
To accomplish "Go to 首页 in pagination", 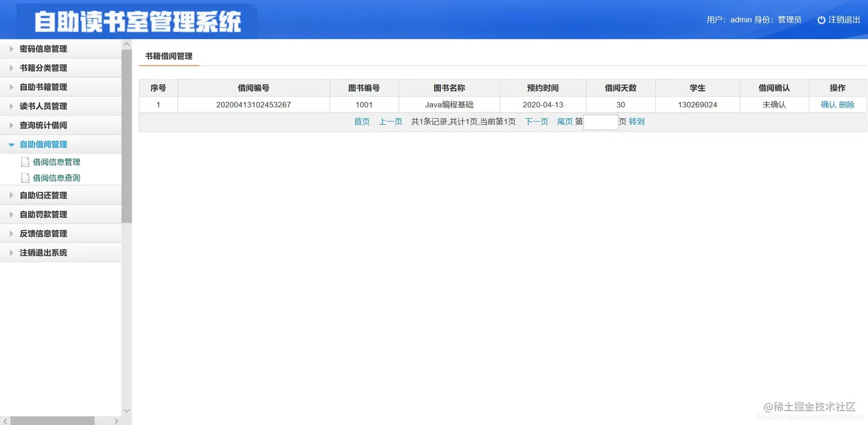I will [x=362, y=122].
